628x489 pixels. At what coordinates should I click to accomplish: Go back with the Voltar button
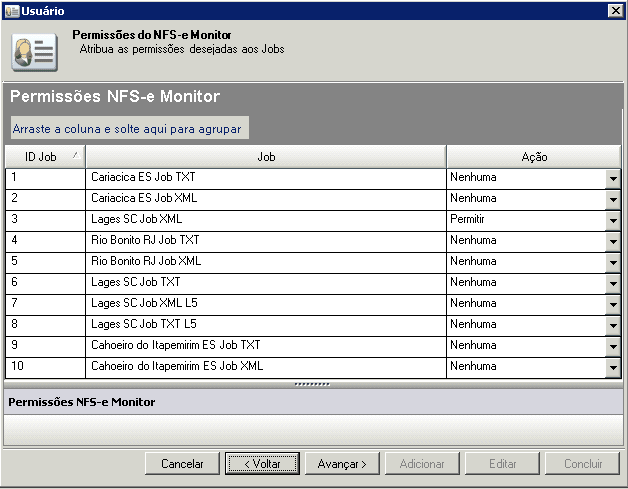coord(260,464)
